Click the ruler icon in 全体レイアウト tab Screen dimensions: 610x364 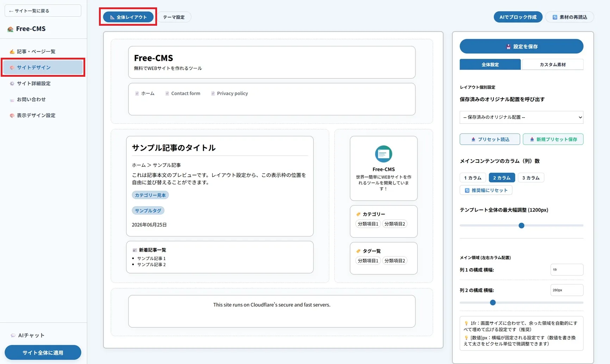point(112,17)
